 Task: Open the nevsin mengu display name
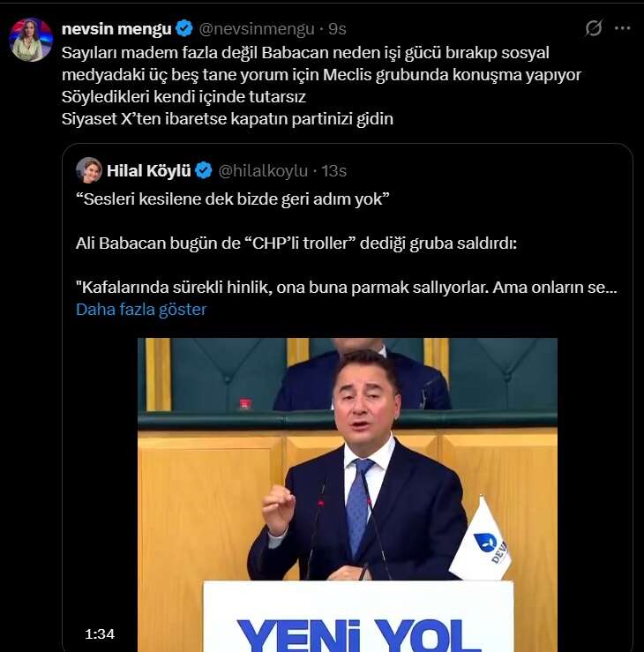(116, 28)
